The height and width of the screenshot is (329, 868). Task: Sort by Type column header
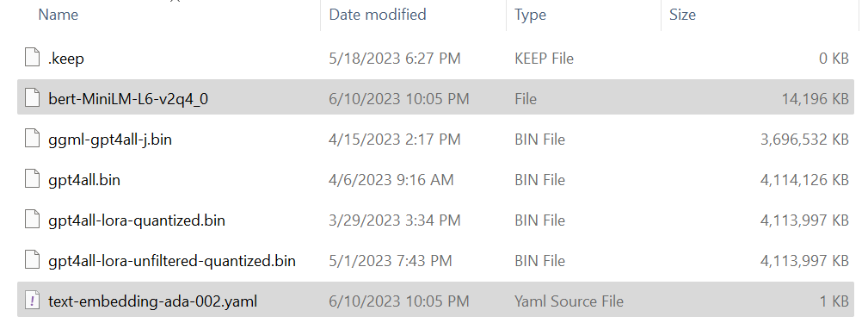530,15
